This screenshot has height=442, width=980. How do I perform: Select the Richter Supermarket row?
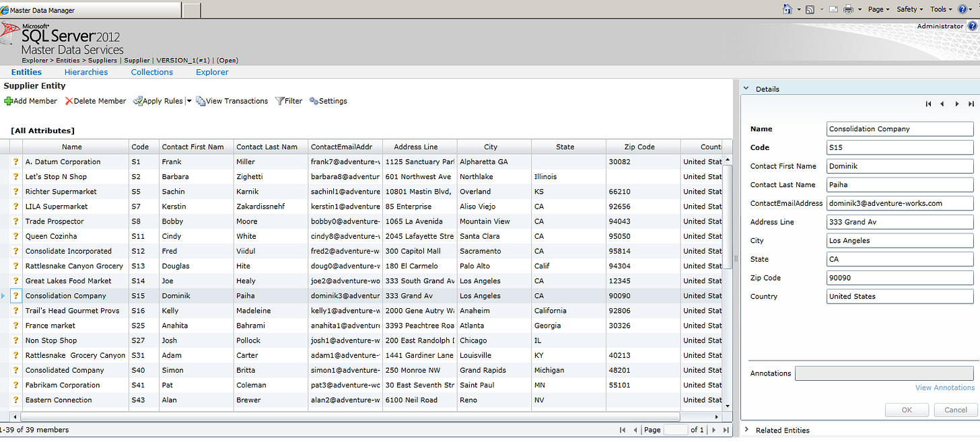pyautogui.click(x=361, y=192)
